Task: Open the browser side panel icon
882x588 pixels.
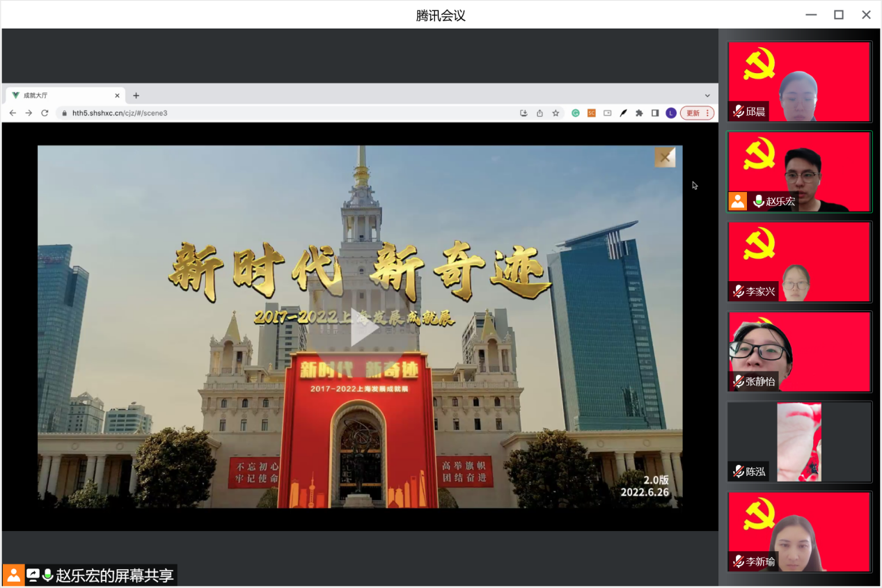Action: [655, 113]
